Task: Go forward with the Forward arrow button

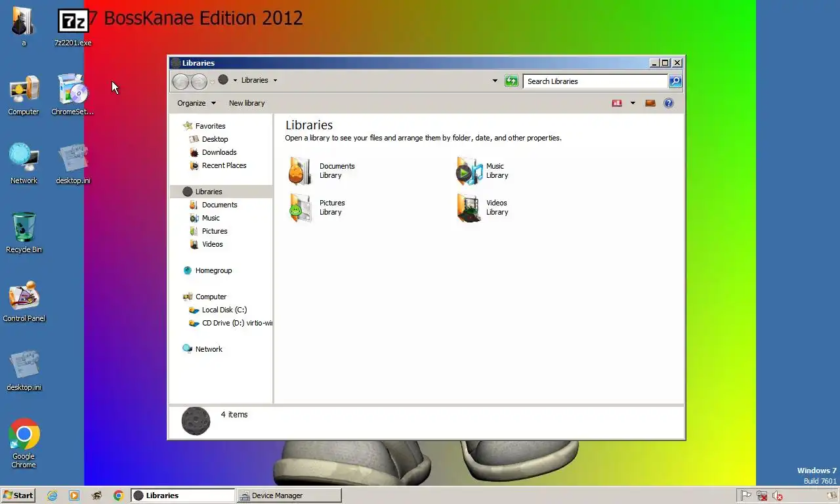Action: (x=199, y=81)
